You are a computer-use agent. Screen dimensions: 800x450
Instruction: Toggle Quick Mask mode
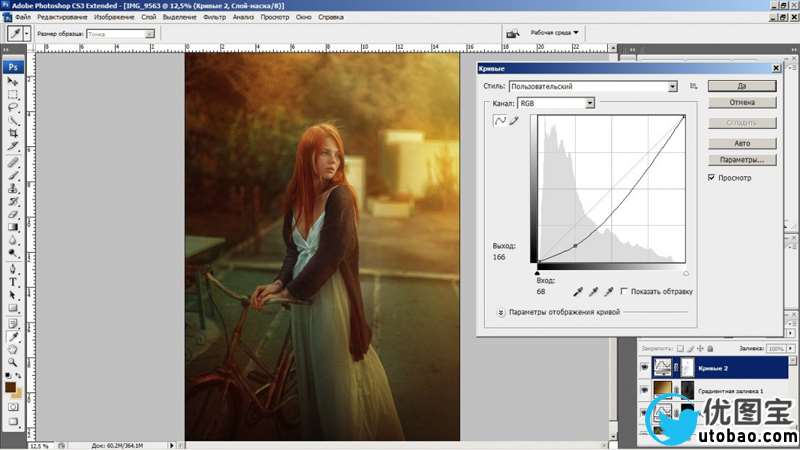tap(13, 407)
